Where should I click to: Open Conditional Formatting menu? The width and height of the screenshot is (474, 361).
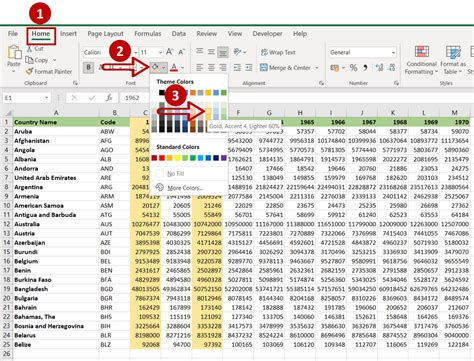pos(421,60)
